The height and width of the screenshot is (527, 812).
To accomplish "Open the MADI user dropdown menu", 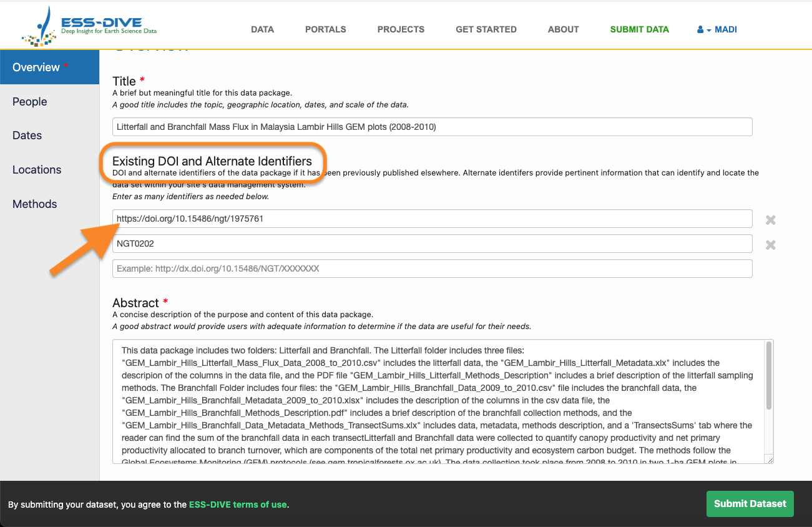I will pyautogui.click(x=718, y=29).
